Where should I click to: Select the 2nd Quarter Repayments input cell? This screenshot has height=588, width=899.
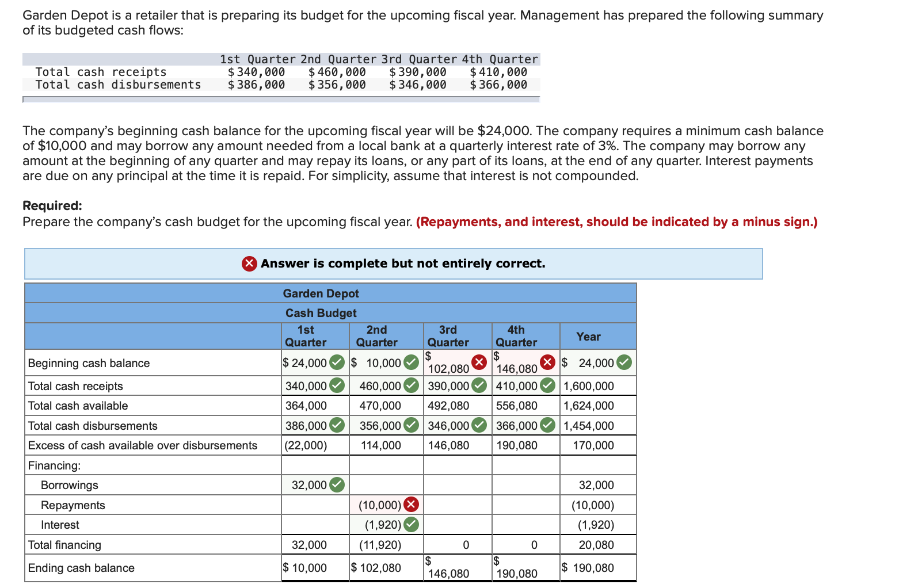coord(386,505)
